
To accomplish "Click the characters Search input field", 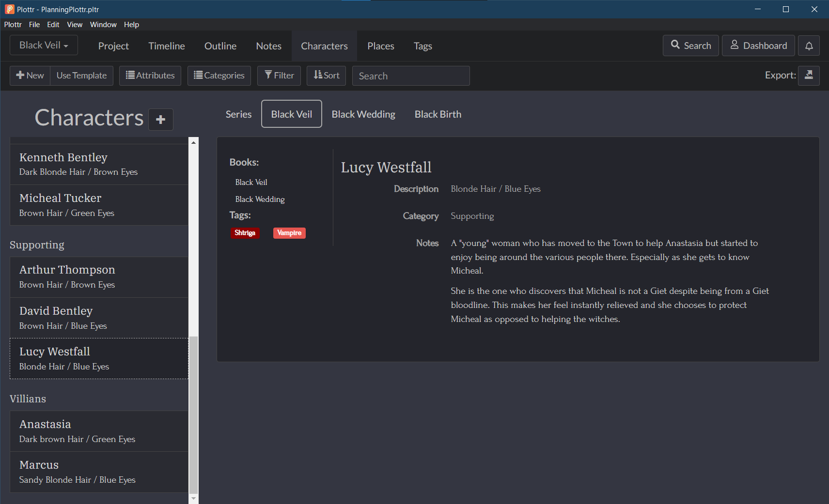I will pyautogui.click(x=410, y=76).
